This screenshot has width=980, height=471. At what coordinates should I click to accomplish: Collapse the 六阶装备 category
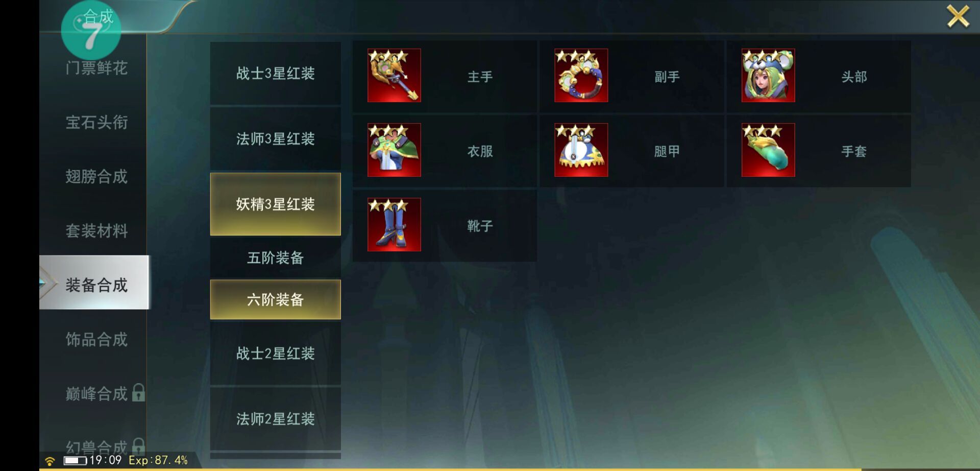[276, 299]
